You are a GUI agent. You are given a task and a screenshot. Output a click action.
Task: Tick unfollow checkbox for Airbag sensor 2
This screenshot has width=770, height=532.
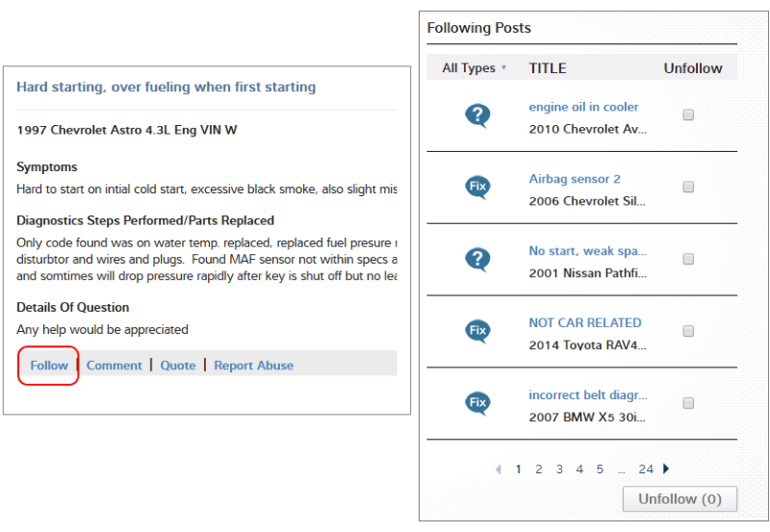[x=688, y=188]
